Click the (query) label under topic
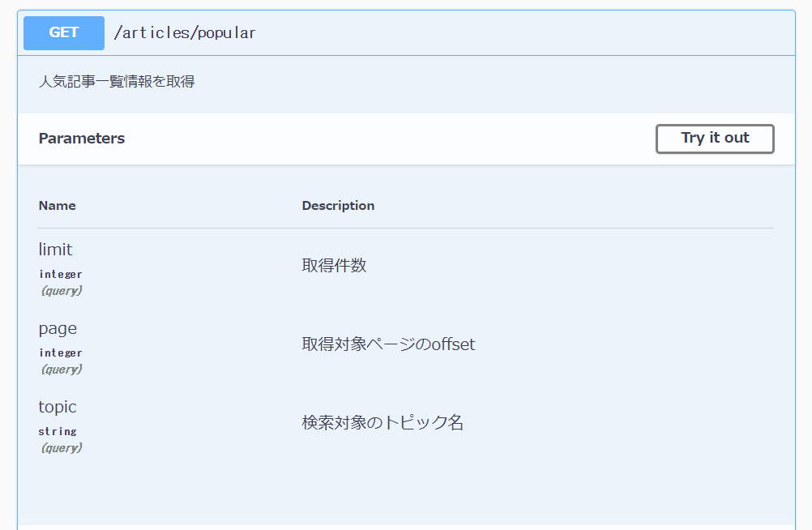This screenshot has height=530, width=812. pos(61,448)
